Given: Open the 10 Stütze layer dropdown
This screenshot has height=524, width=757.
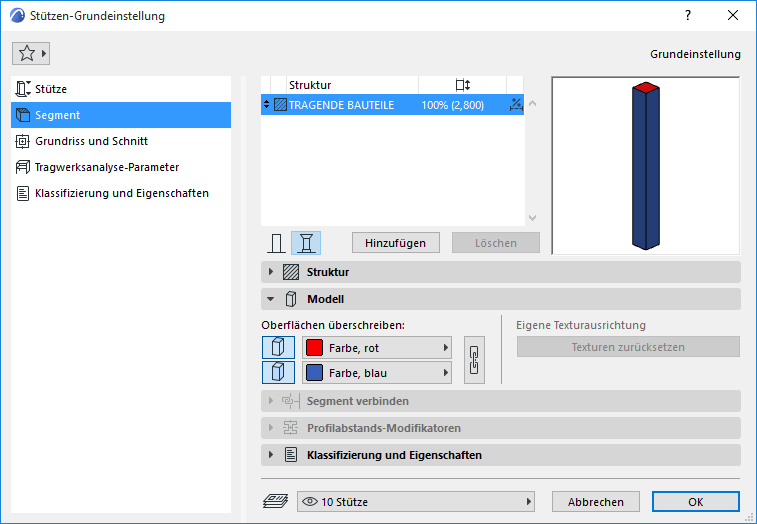Looking at the screenshot, I should point(416,502).
